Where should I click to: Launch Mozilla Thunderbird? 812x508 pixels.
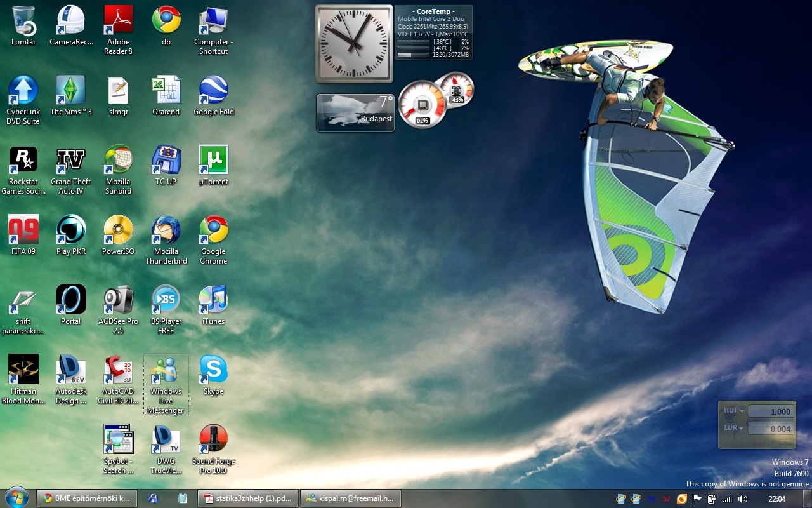(166, 239)
